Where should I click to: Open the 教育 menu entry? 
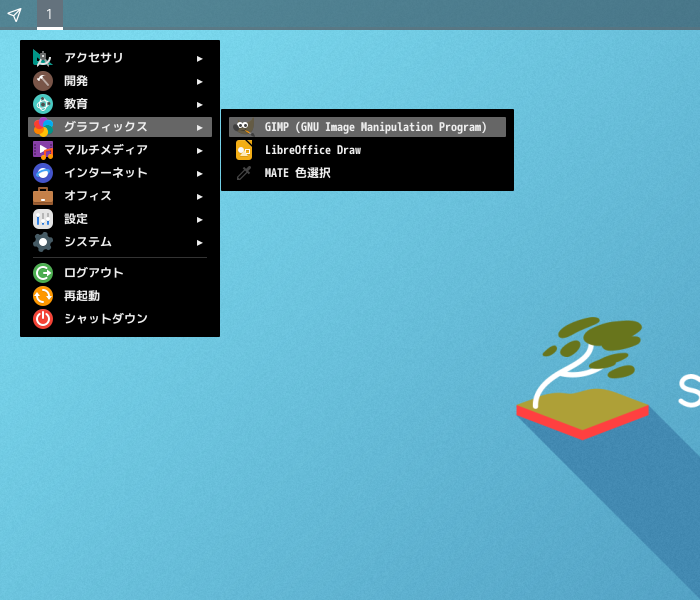(120, 104)
